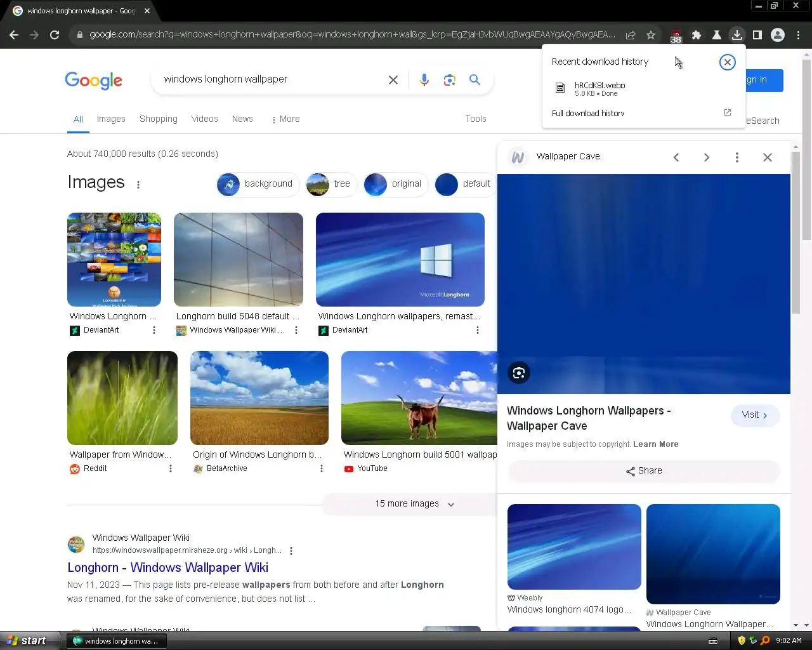Click the Share button in preview panel

[x=643, y=471]
